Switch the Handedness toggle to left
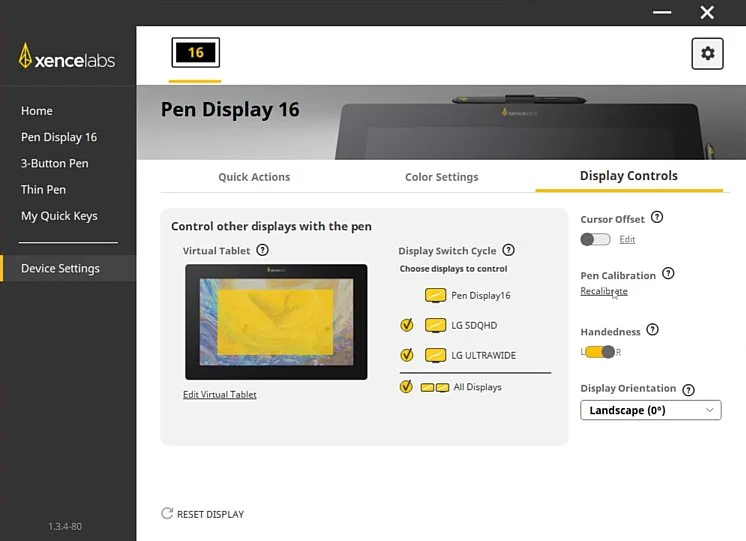The height and width of the screenshot is (541, 746). (600, 352)
